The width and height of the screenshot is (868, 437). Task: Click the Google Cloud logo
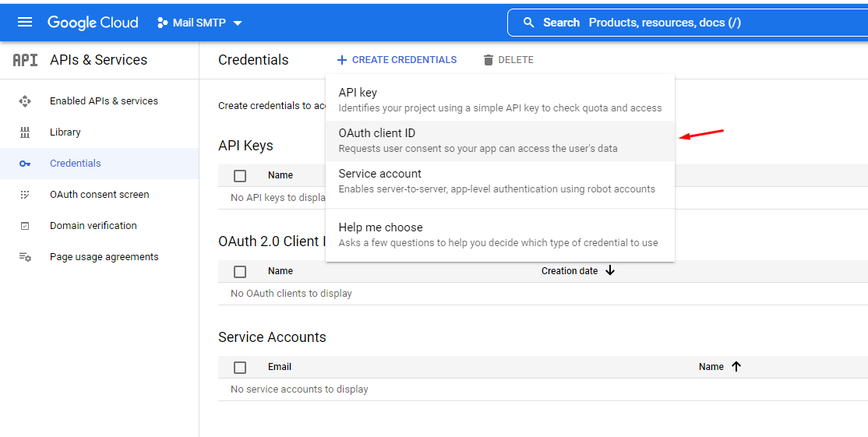coord(93,22)
